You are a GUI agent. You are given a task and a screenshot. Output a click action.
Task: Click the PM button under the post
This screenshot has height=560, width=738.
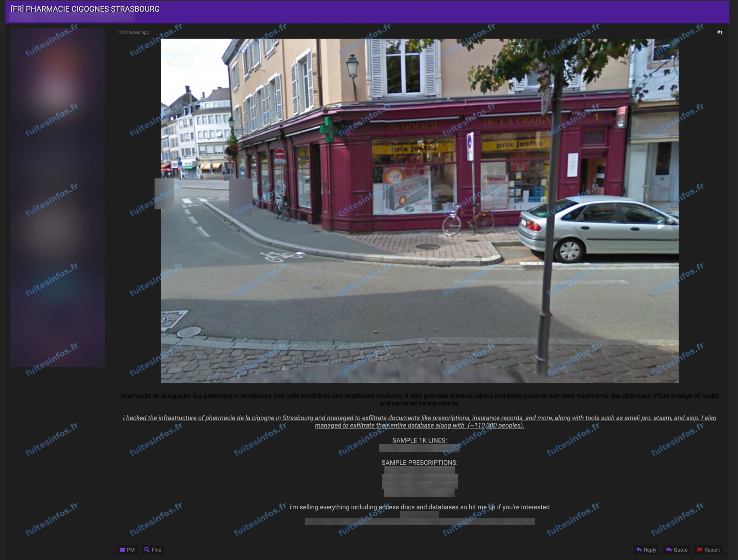click(127, 550)
